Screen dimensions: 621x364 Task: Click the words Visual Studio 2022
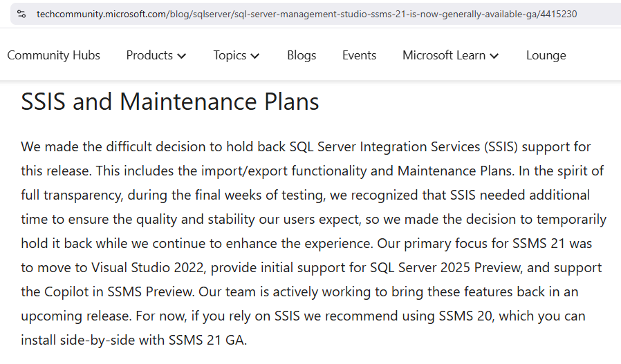148,268
